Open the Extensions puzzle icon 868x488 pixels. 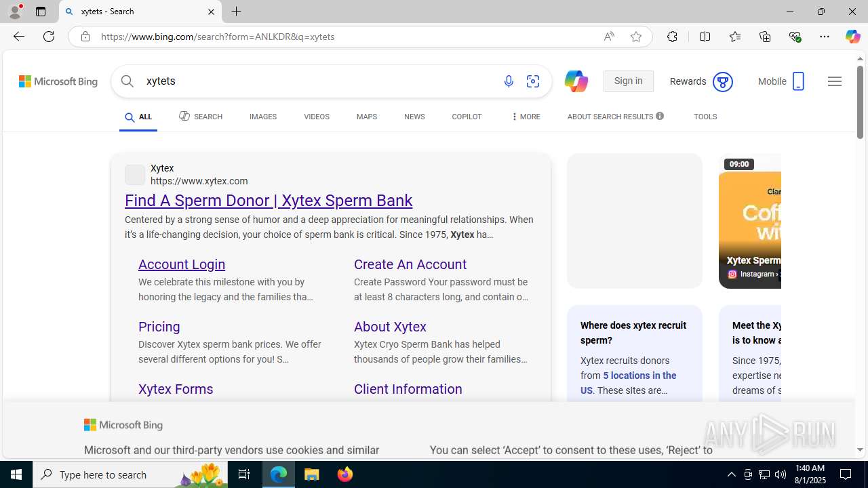click(x=672, y=37)
